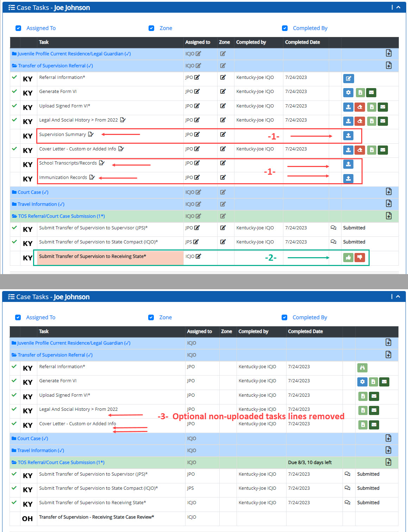Click Completed Date column header in lower table

tap(305, 331)
